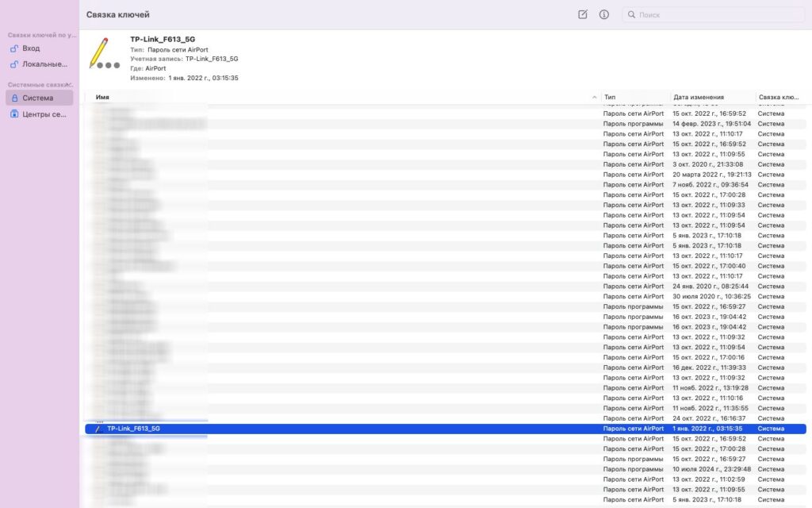This screenshot has height=508, width=812.
Task: Click date 1 янв. 2022 г., 03:15:35 in selected row
Action: pyautogui.click(x=707, y=429)
